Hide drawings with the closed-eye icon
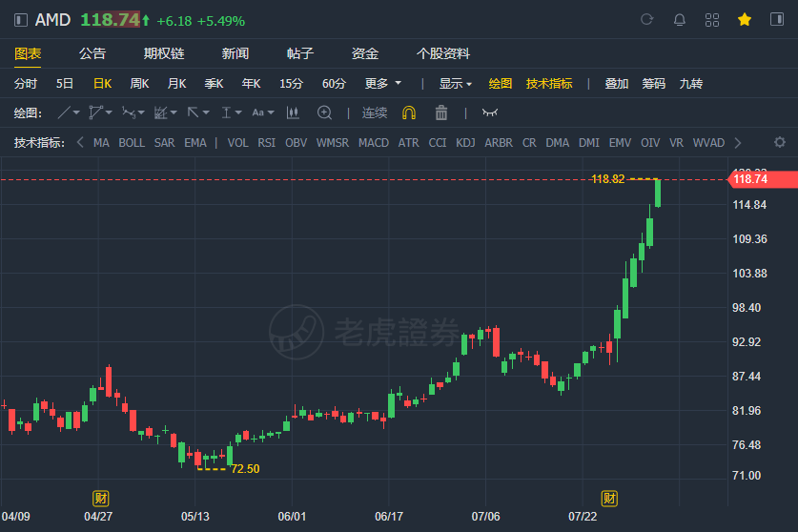The image size is (798, 532). click(x=490, y=113)
